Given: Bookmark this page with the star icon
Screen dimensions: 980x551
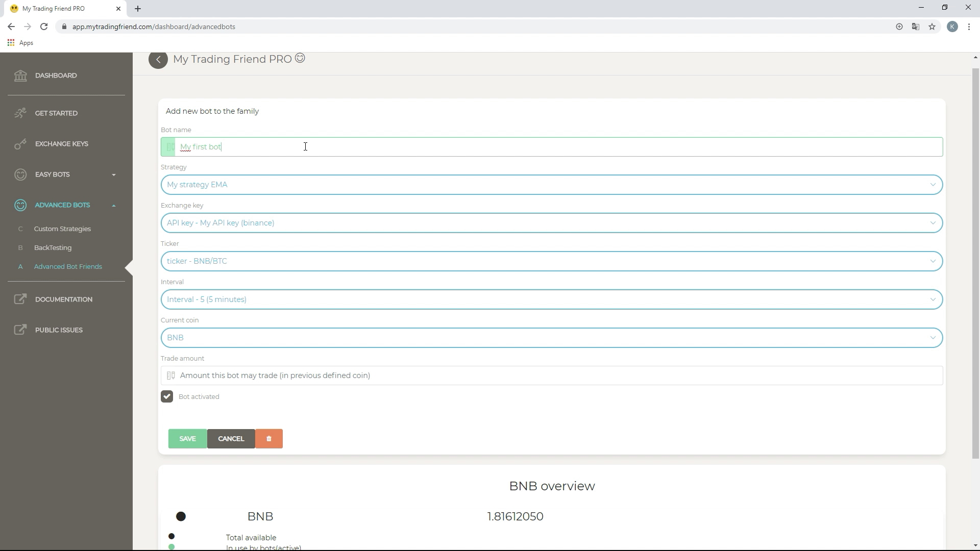Looking at the screenshot, I should click(932, 27).
